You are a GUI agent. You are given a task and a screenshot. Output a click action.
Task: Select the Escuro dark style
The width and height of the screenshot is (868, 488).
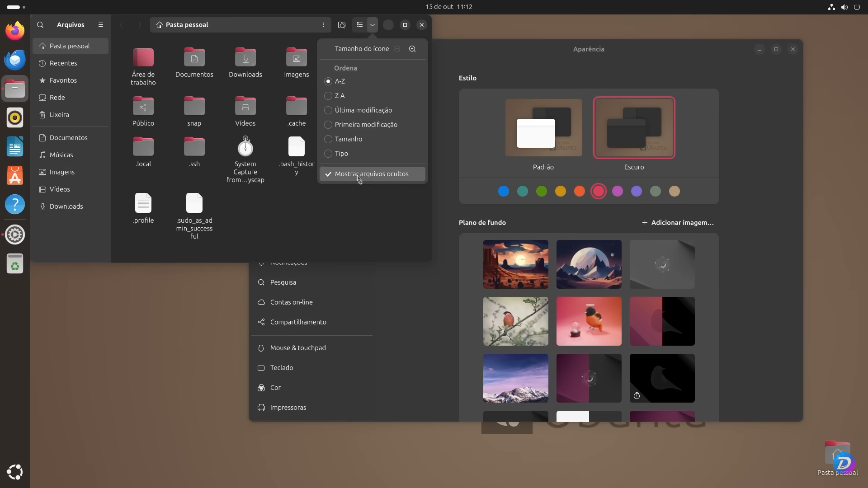point(633,128)
